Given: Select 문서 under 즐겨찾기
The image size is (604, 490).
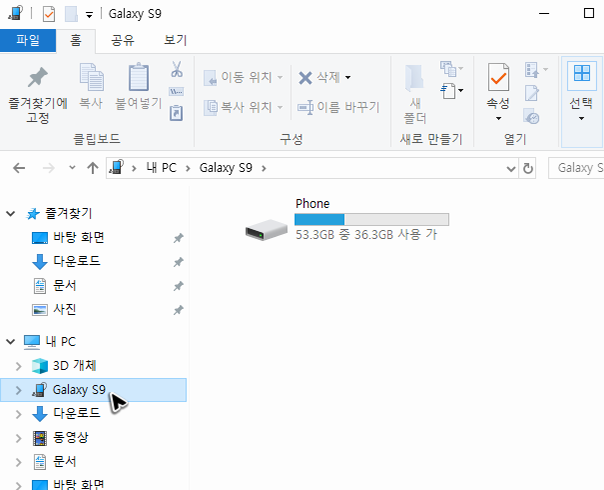Looking at the screenshot, I should click(x=65, y=285).
